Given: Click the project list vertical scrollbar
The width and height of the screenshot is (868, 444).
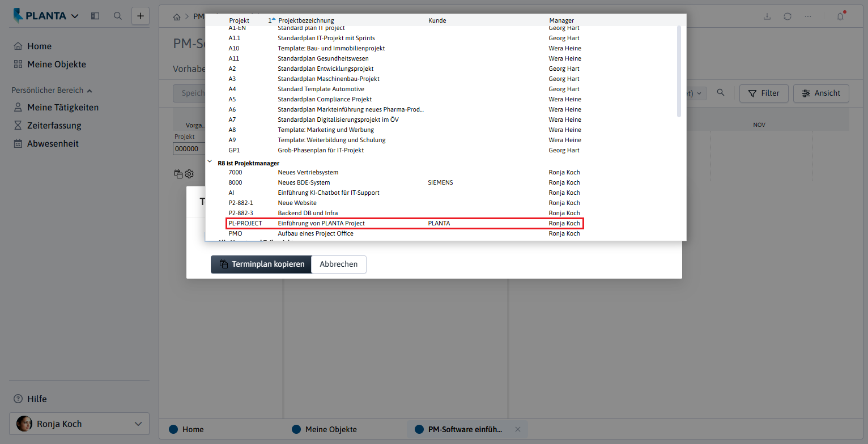Looking at the screenshot, I should [679, 71].
